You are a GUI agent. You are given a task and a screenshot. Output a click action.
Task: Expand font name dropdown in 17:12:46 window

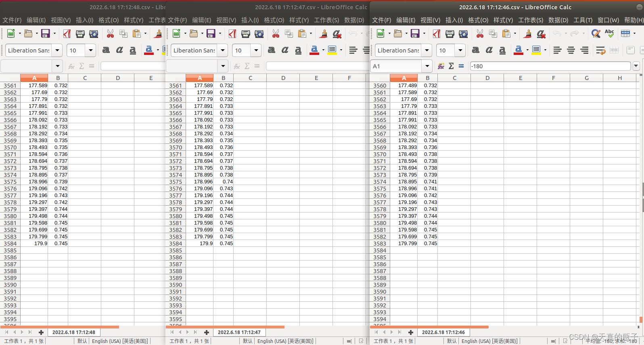point(427,50)
